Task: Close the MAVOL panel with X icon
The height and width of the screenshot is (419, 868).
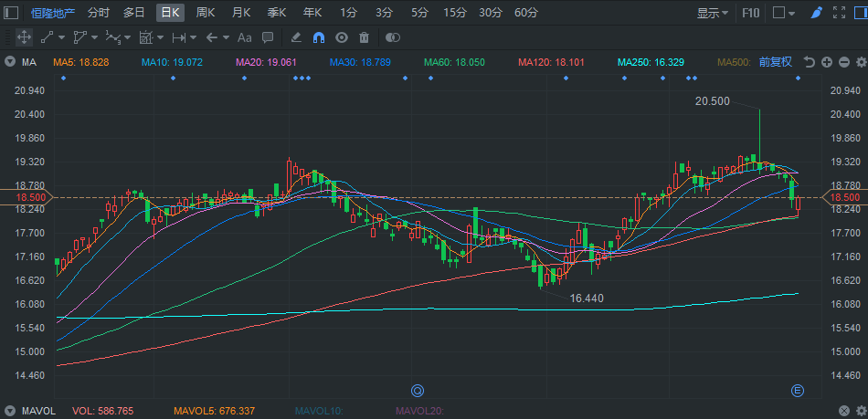Action: [x=843, y=411]
